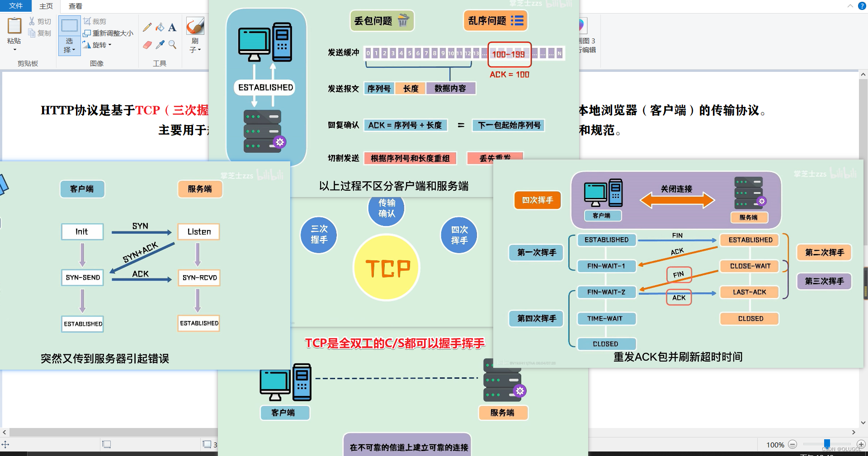Click the selection size status bar icon
This screenshot has width=868, height=456.
coord(107,445)
